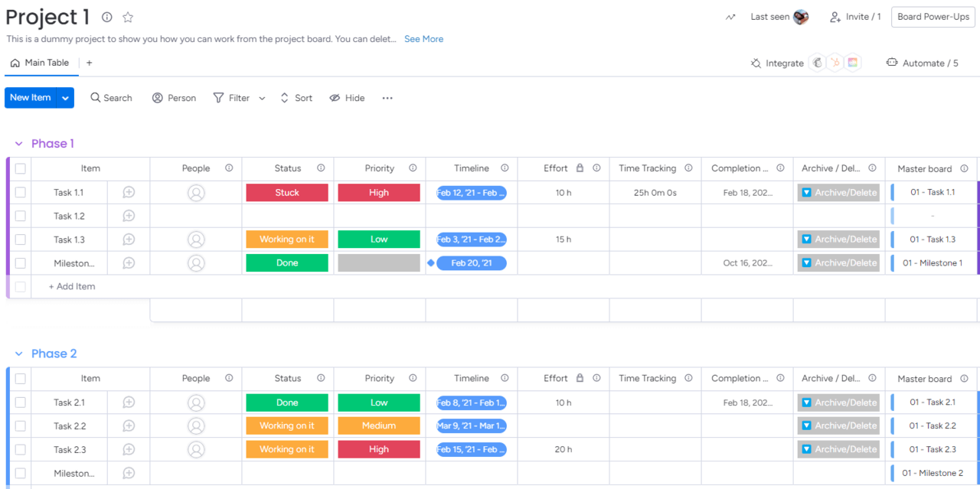The image size is (980, 489).
Task: Open conversation bubble for Task 1.3
Action: [x=129, y=240]
